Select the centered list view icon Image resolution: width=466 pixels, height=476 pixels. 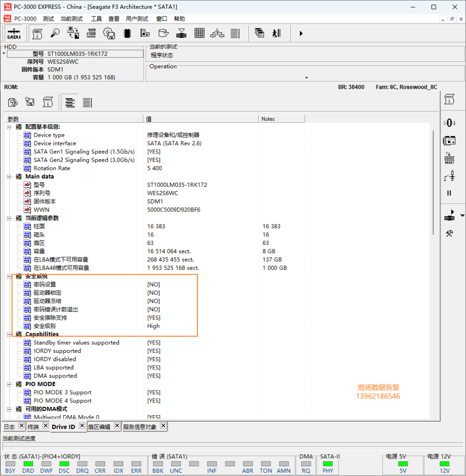pos(70,103)
